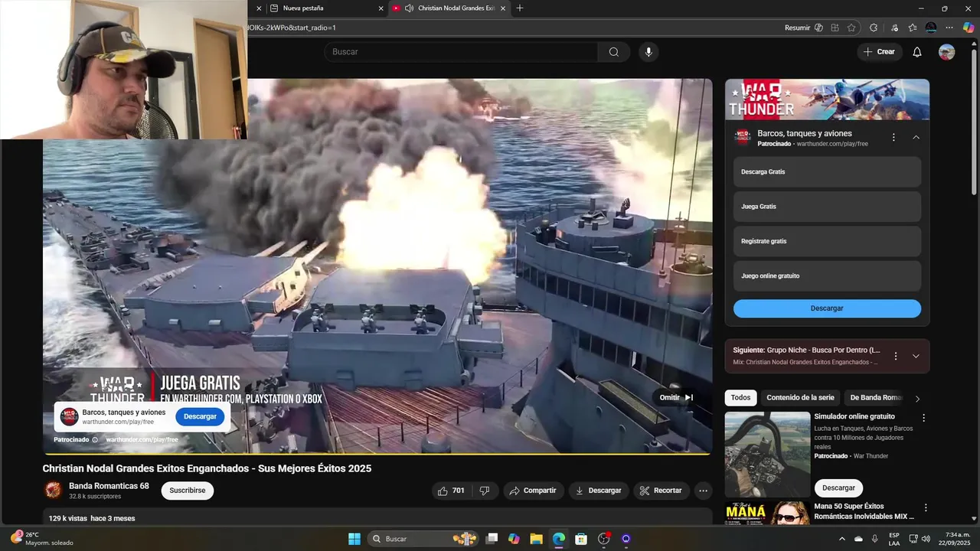Subscribe to Banda Romanticas 68 via Suscribirse
The image size is (980, 551).
pyautogui.click(x=188, y=491)
